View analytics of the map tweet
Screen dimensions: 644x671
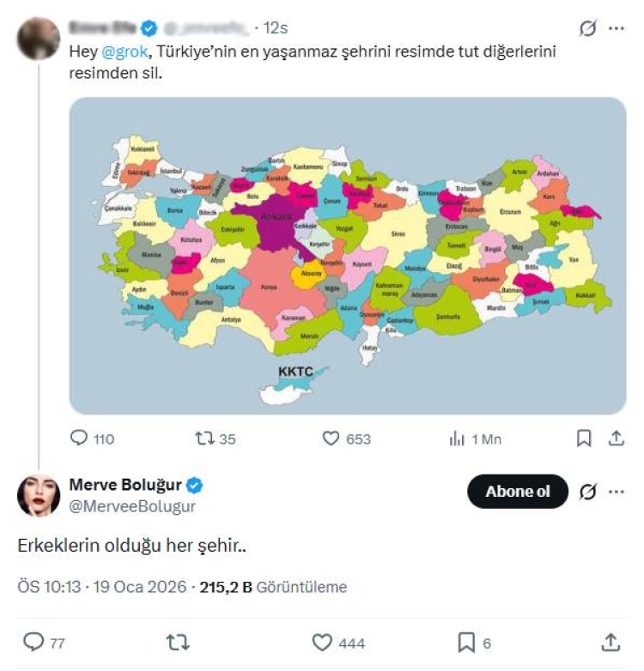pos(457,438)
